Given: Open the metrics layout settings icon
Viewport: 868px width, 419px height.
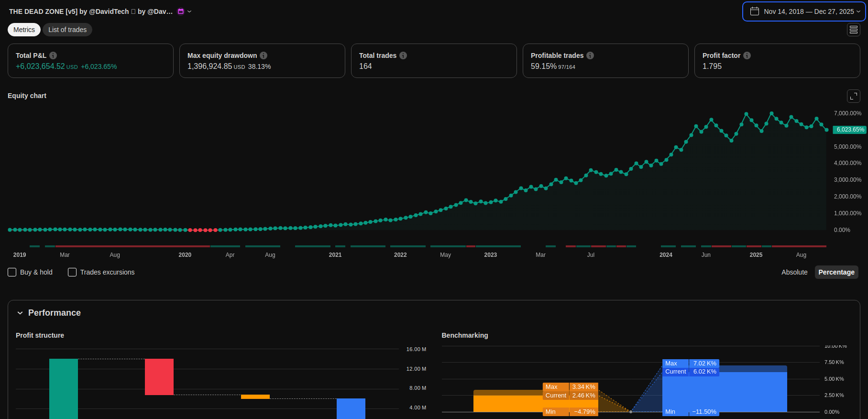Looking at the screenshot, I should (x=853, y=30).
